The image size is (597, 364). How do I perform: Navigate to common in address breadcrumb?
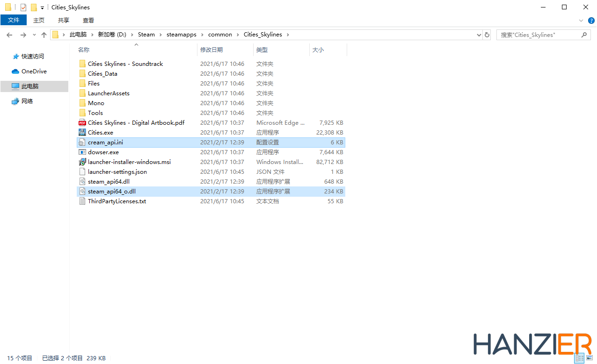(x=220, y=35)
